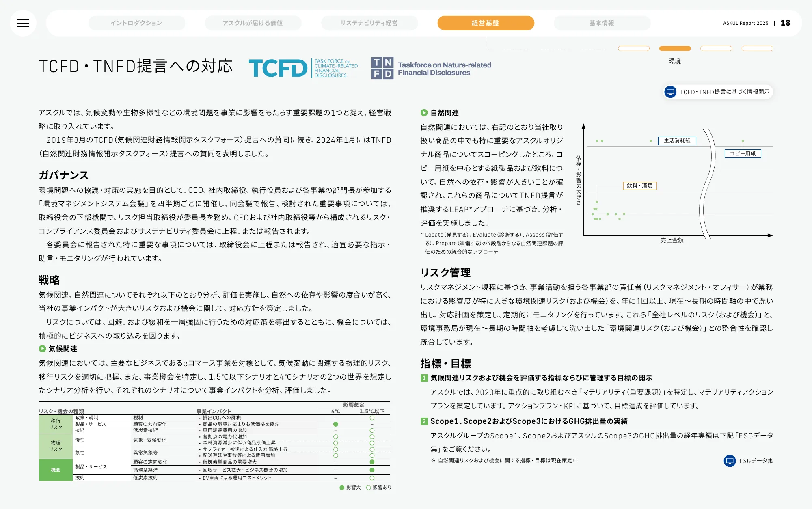This screenshot has height=509, width=812.
Task: Click filled dot in 低炭素型商品の需要増大 row
Action: [372, 462]
